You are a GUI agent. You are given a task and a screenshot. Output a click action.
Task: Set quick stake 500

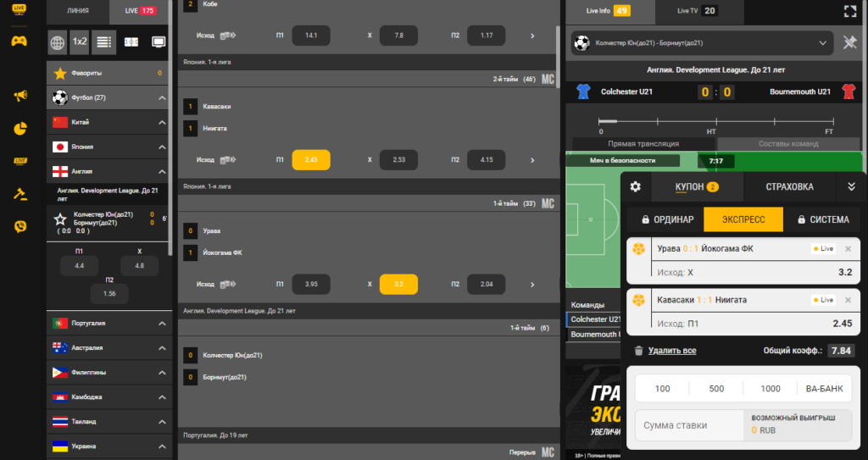point(716,389)
